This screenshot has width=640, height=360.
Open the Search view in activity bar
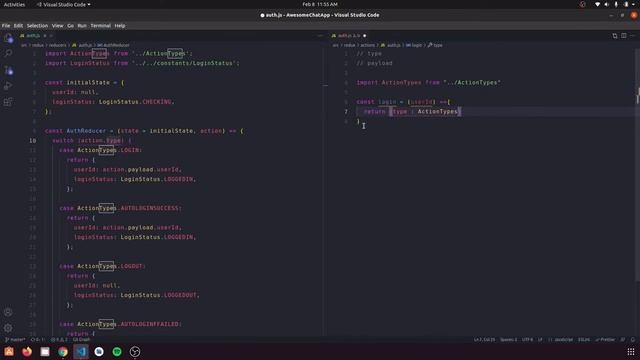pyautogui.click(x=8, y=53)
